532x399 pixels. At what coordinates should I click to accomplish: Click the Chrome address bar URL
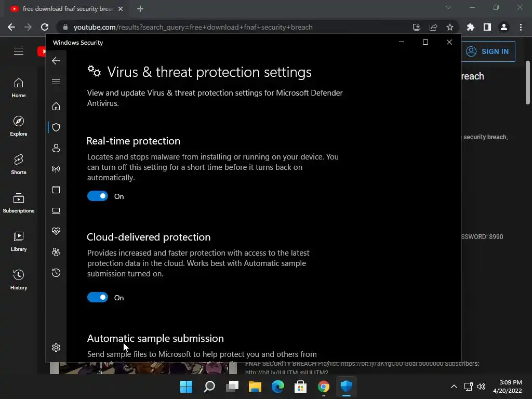[193, 27]
